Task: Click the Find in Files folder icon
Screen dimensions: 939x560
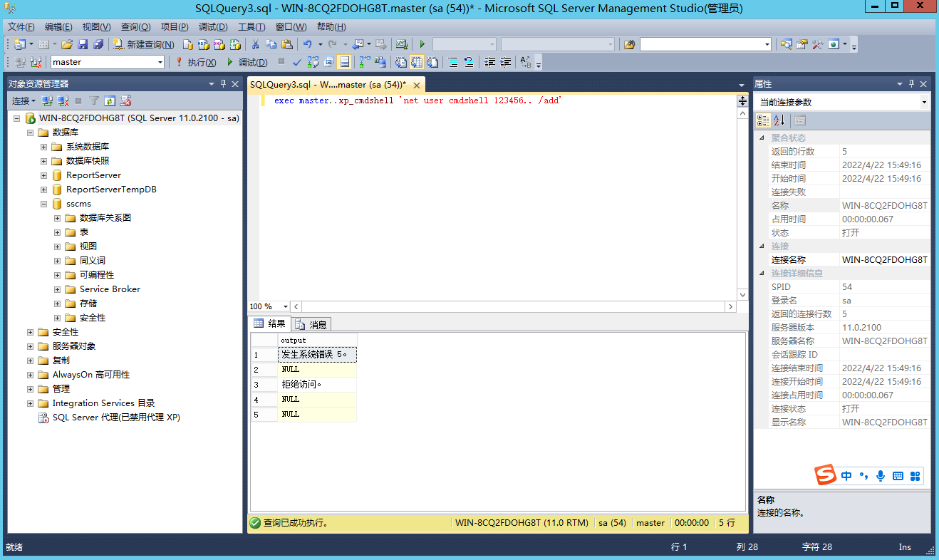Action: 629,44
